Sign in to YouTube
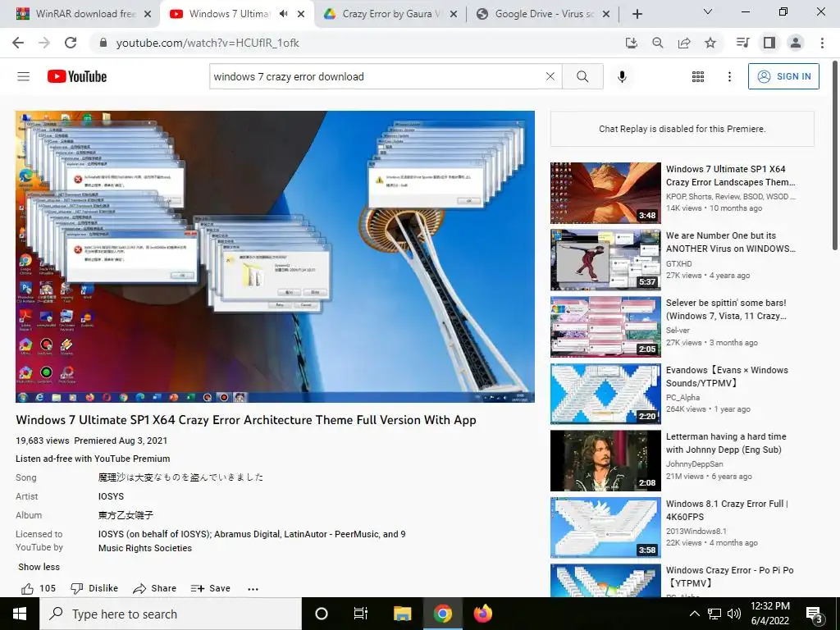Image resolution: width=840 pixels, height=630 pixels. (x=783, y=76)
